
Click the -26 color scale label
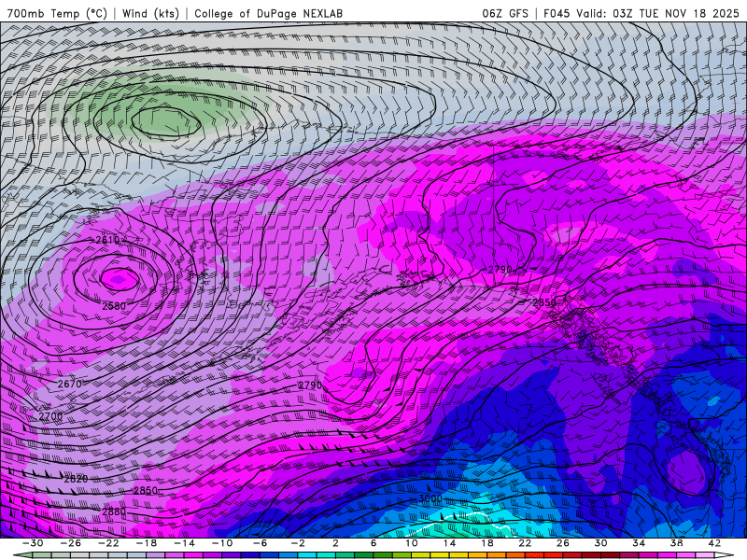71,543
